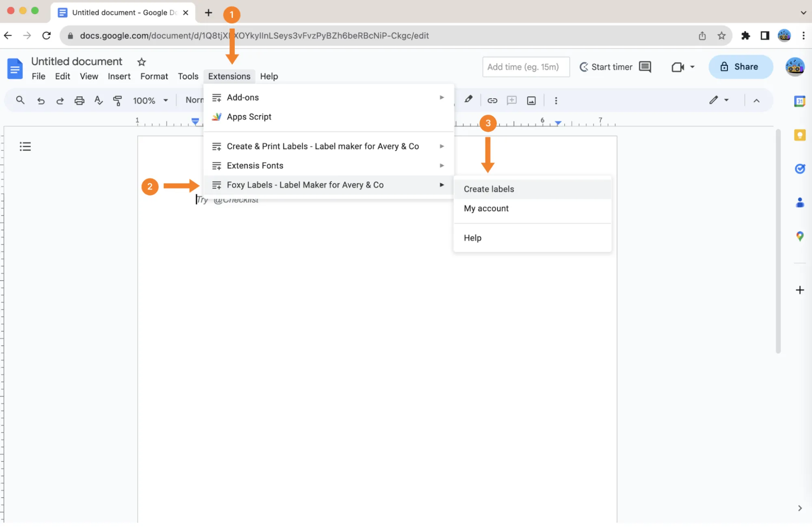Select Apps Script from Extensions menu
The height and width of the screenshot is (528, 812).
(328, 117)
